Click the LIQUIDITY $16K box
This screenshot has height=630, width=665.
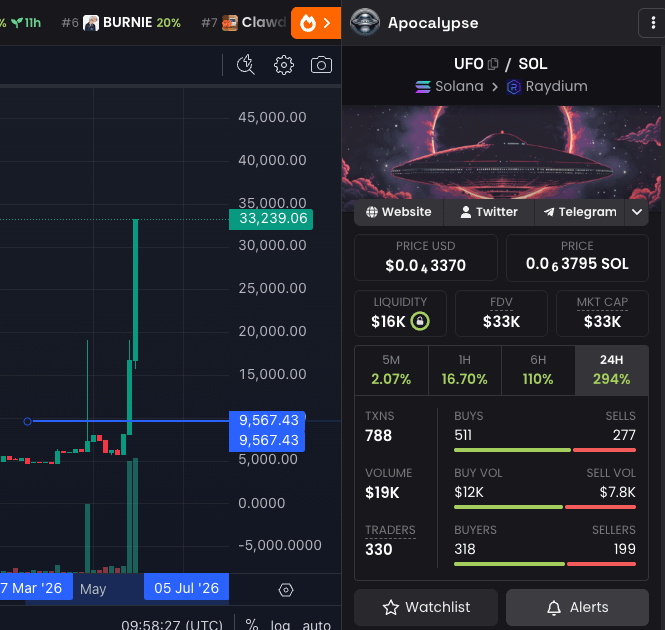click(400, 314)
